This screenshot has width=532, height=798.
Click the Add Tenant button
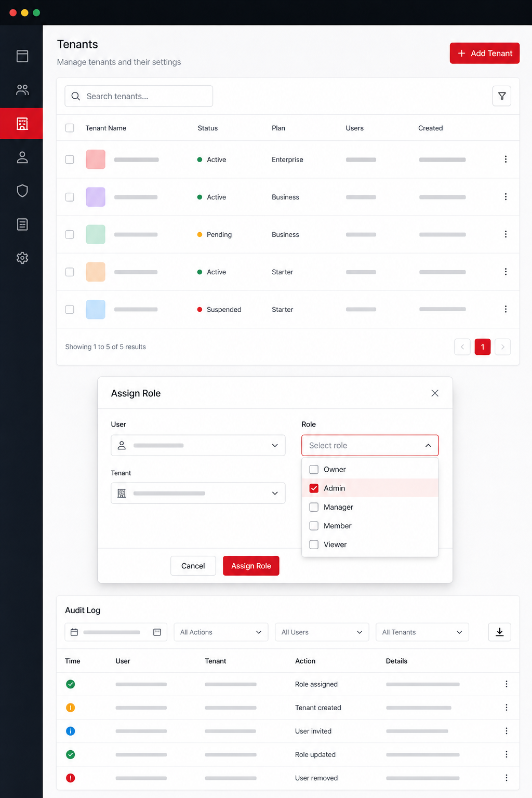coord(485,53)
